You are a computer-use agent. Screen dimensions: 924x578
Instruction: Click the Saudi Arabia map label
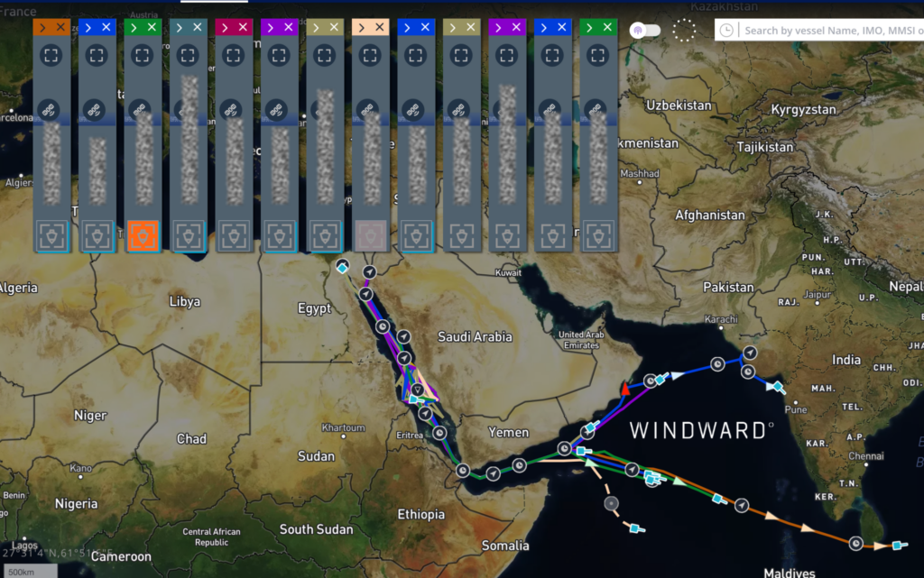coord(475,336)
